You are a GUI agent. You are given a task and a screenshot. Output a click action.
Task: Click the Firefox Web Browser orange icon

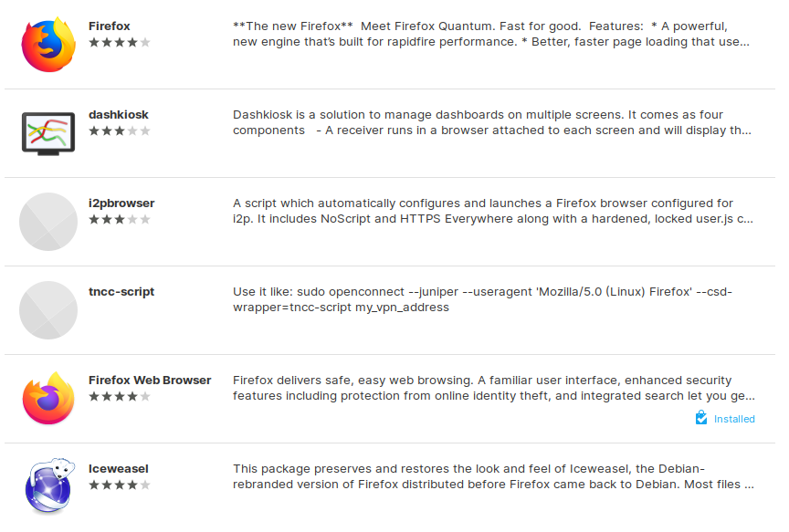click(47, 398)
